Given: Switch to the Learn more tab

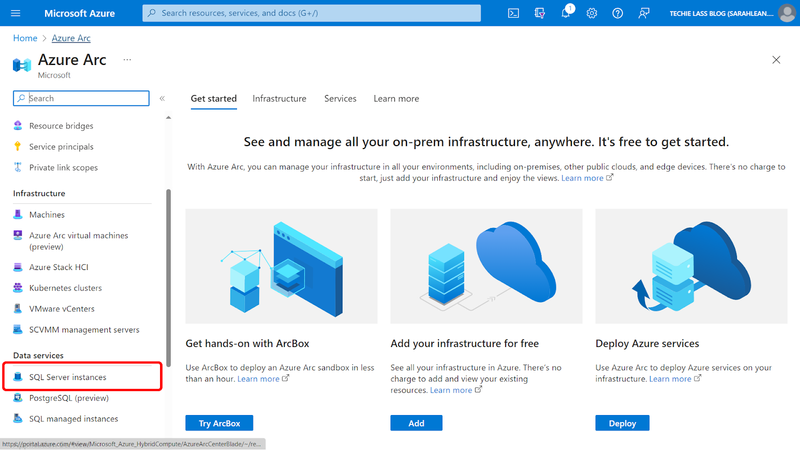Looking at the screenshot, I should (x=396, y=99).
